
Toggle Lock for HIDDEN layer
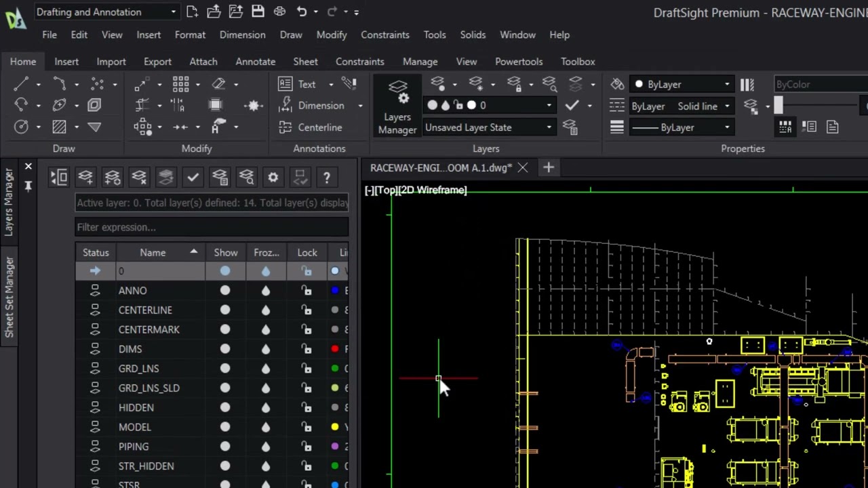[x=307, y=407]
